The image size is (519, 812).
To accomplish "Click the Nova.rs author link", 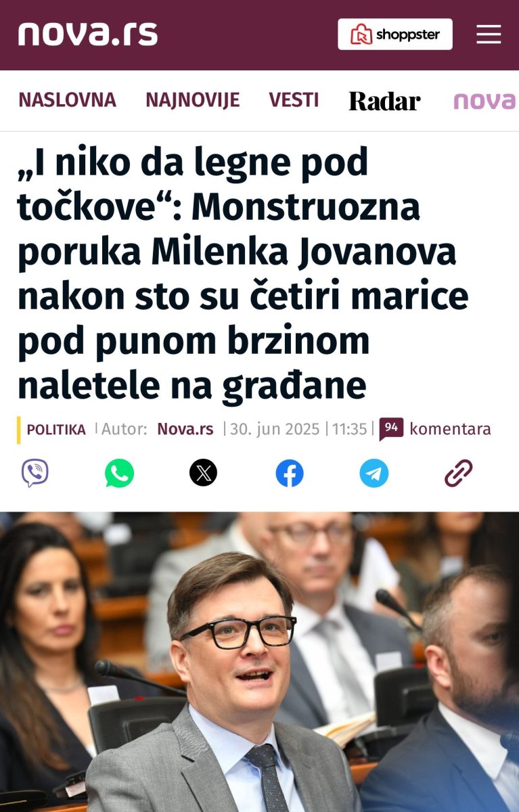I will coord(185,429).
